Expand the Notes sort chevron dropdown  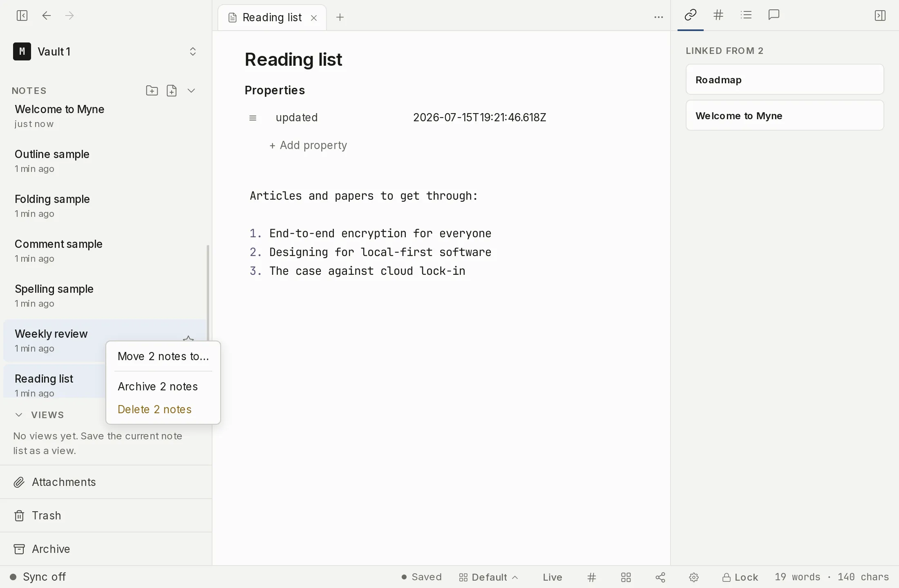pos(191,91)
